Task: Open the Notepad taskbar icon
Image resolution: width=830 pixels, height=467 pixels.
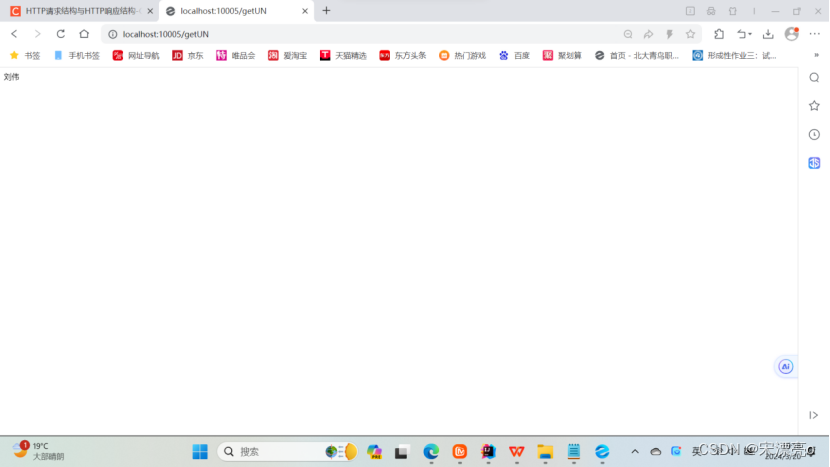Action: pyautogui.click(x=574, y=451)
